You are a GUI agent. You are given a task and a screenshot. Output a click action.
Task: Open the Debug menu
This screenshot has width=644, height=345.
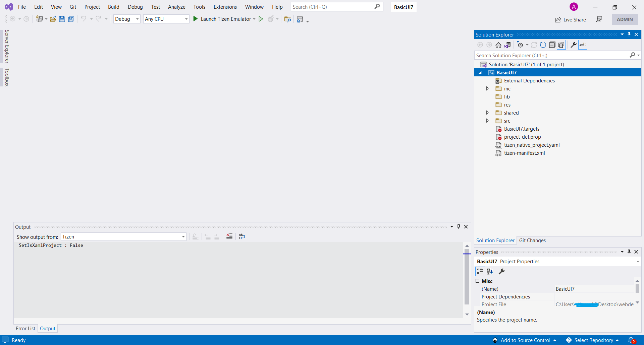click(x=135, y=7)
